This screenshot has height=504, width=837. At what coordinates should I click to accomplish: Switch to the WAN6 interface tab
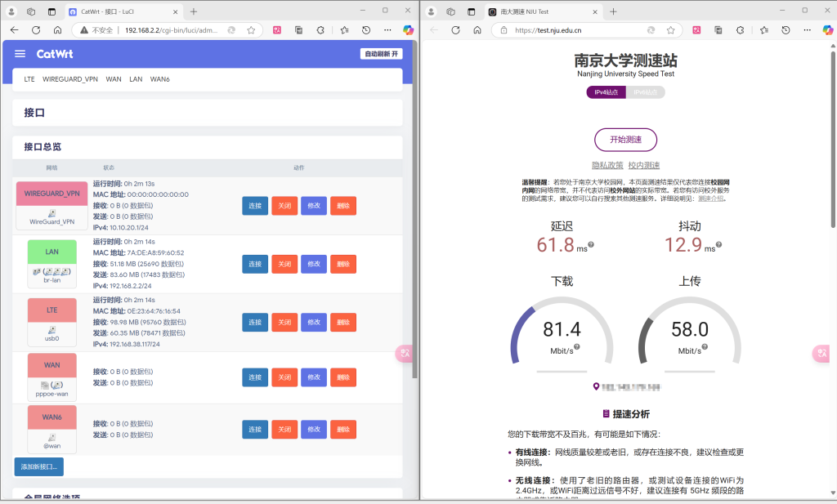[x=159, y=79]
